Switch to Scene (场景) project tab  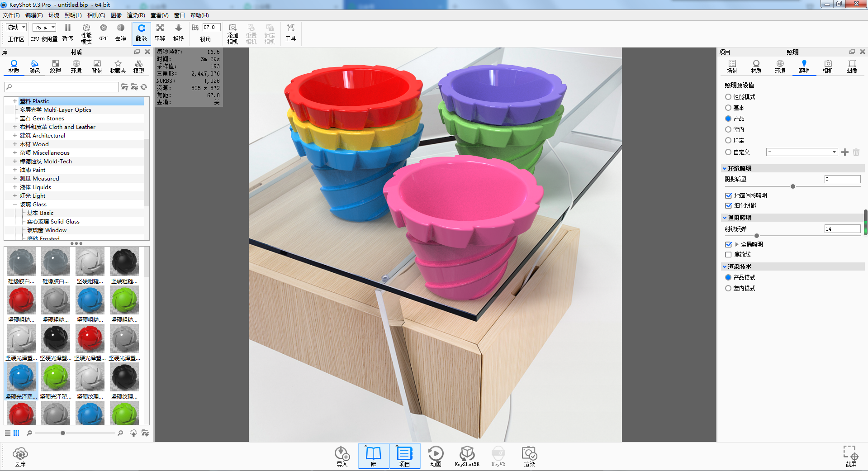coord(732,67)
